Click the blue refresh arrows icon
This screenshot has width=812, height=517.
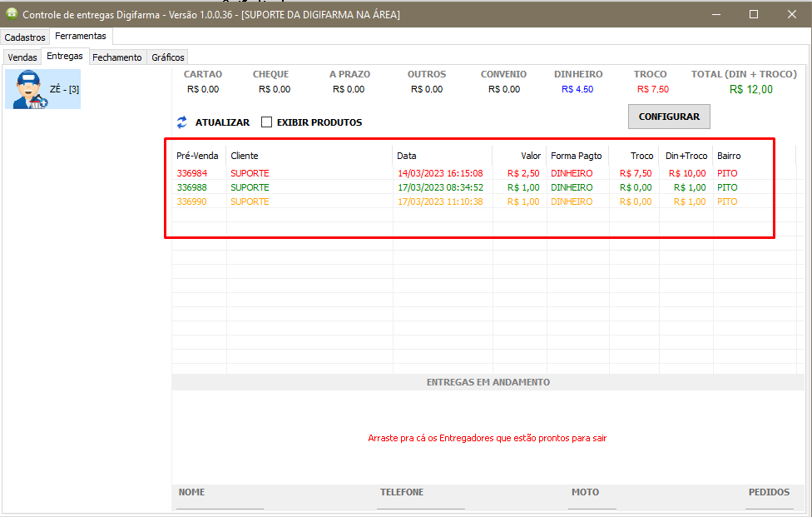click(181, 122)
